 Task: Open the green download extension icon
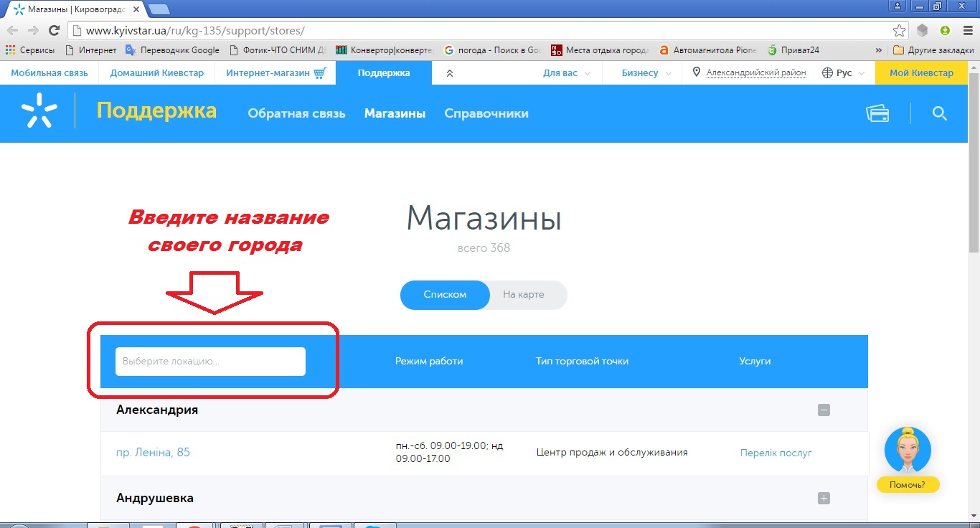(x=945, y=31)
